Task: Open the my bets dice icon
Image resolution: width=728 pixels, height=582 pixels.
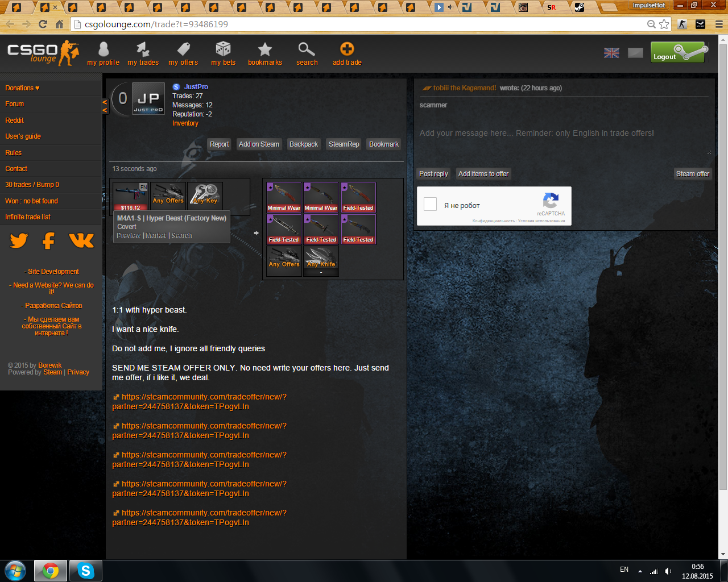Action: [x=223, y=50]
